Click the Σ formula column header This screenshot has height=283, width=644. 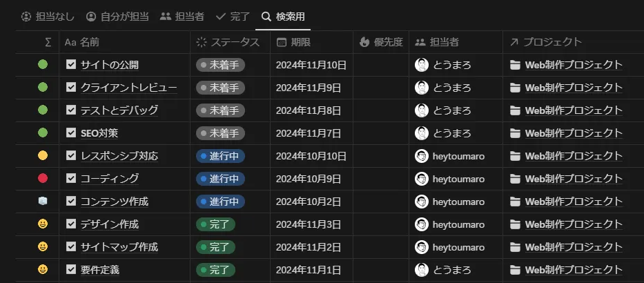coord(48,42)
